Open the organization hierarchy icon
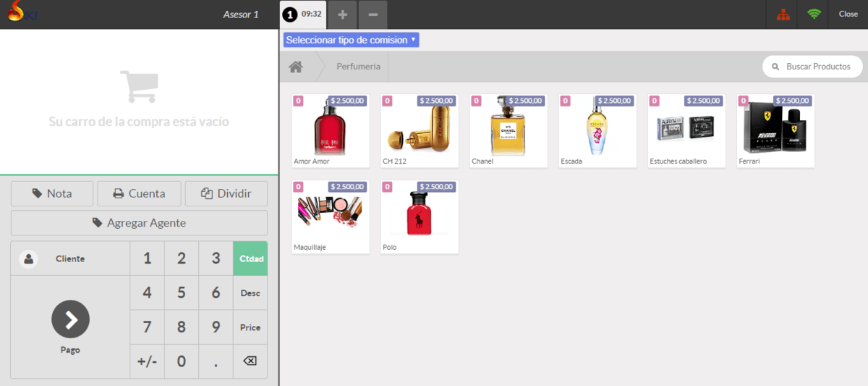This screenshot has width=868, height=386. [x=783, y=14]
